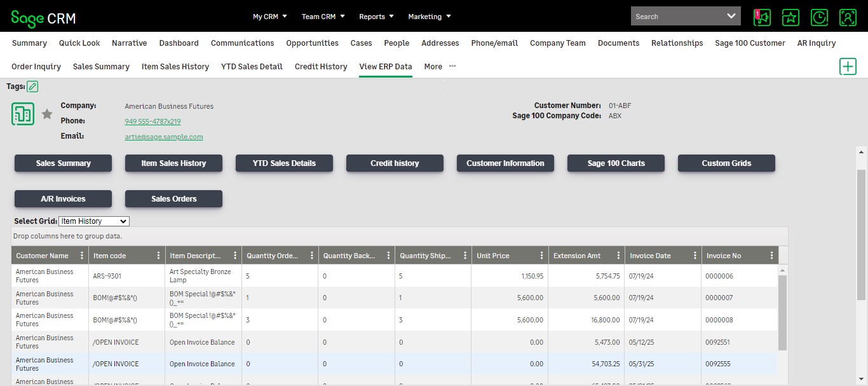Open the favorites star icon in header
The height and width of the screenshot is (386, 868).
coord(790,17)
